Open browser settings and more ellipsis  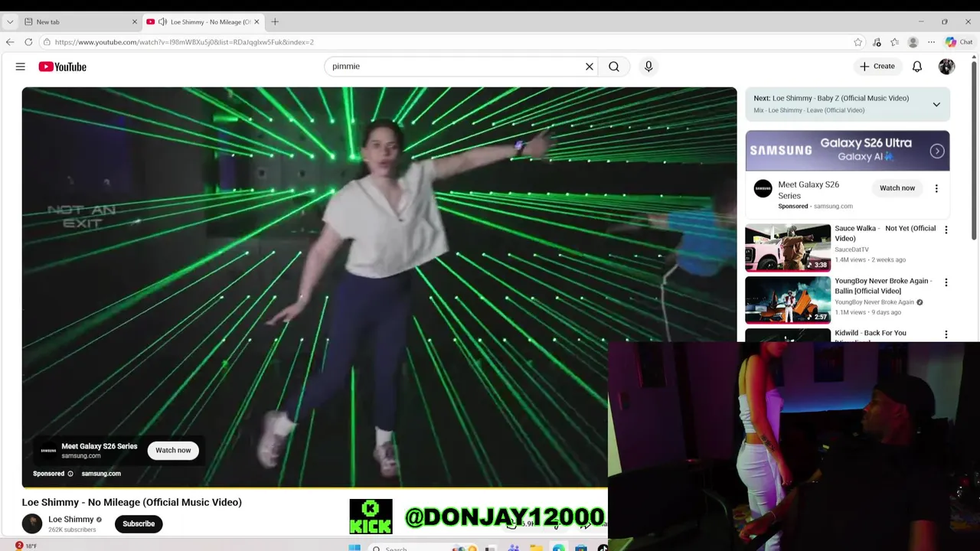pyautogui.click(x=931, y=42)
